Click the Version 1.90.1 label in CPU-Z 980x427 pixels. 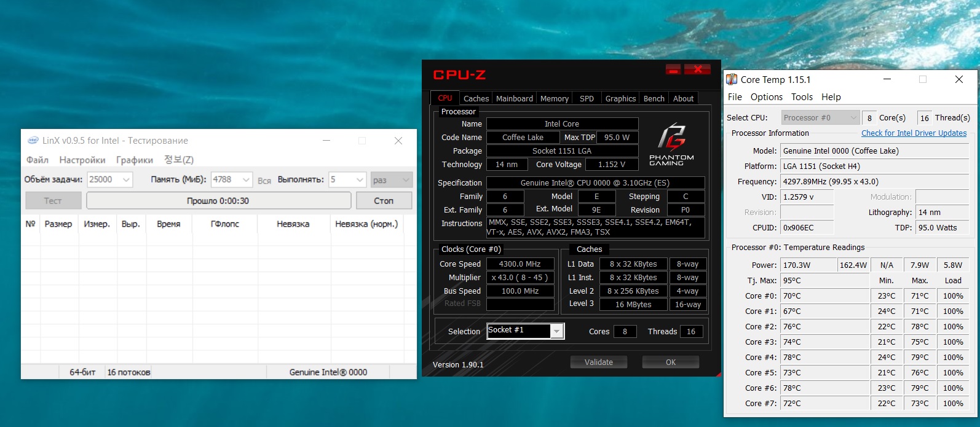(458, 365)
